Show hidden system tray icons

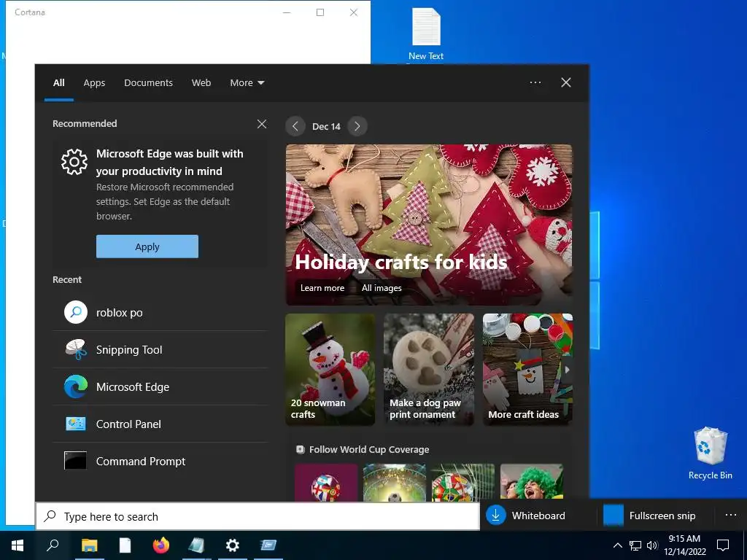pyautogui.click(x=617, y=545)
